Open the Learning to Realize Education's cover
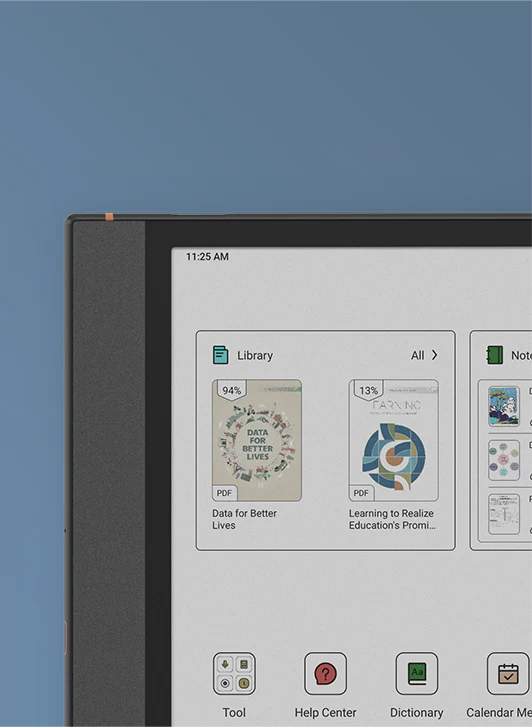 tap(393, 440)
